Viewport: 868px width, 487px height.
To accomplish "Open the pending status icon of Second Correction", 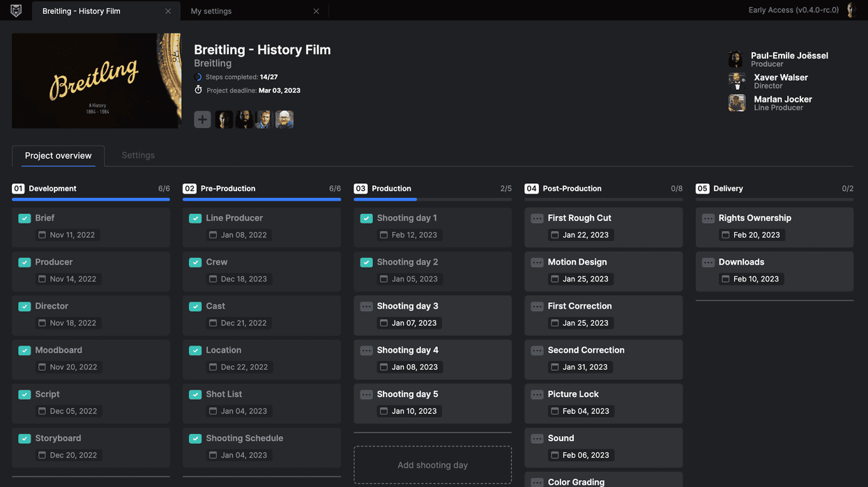I will tap(537, 350).
